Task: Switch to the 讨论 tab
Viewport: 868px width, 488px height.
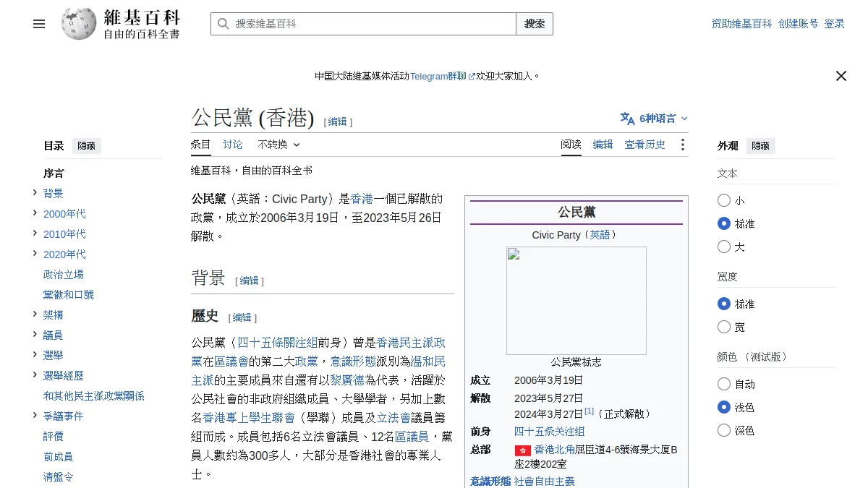Action: point(233,145)
